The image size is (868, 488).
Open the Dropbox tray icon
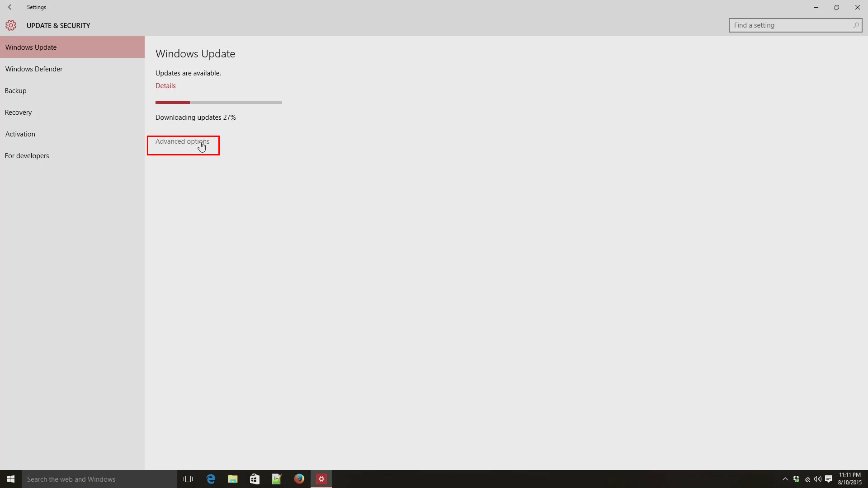(796, 479)
